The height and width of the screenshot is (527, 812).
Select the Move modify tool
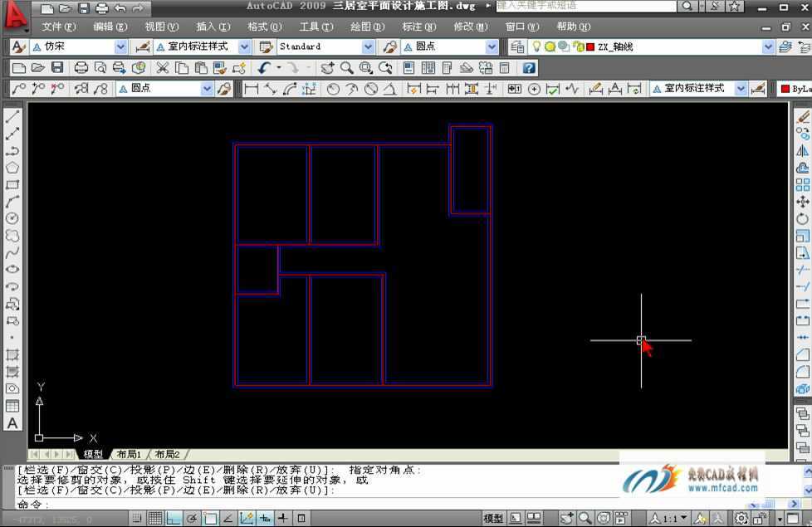[803, 202]
